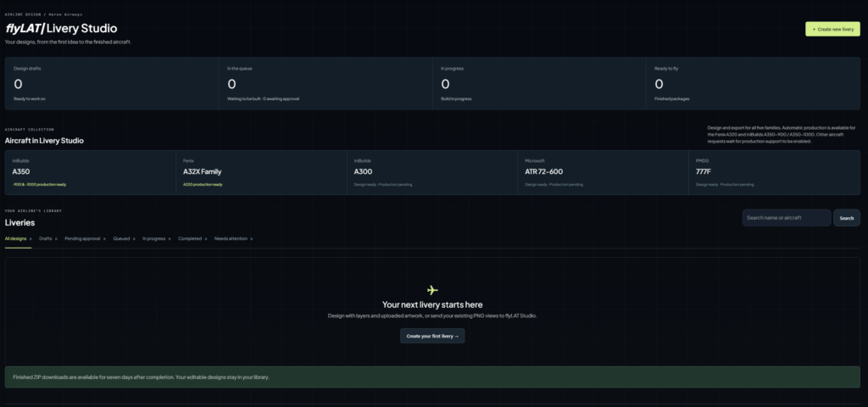The width and height of the screenshot is (868, 407).
Task: Click the Ready to fly stat card
Action: point(754,83)
